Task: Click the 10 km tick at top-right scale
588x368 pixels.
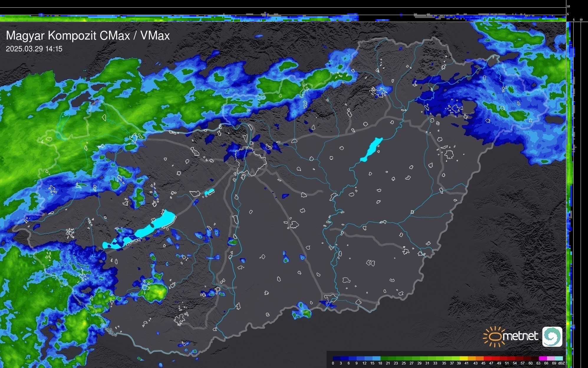Action: [569, 6]
